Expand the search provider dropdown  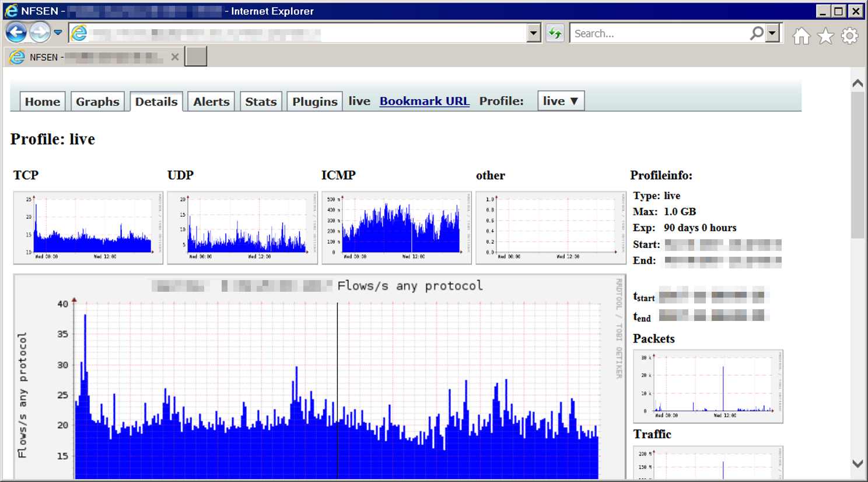(x=772, y=33)
